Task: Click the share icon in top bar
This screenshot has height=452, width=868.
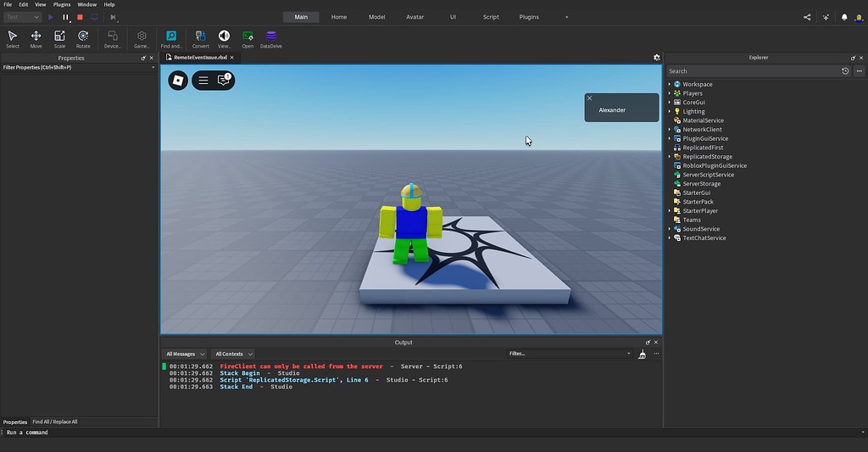Action: tap(806, 17)
